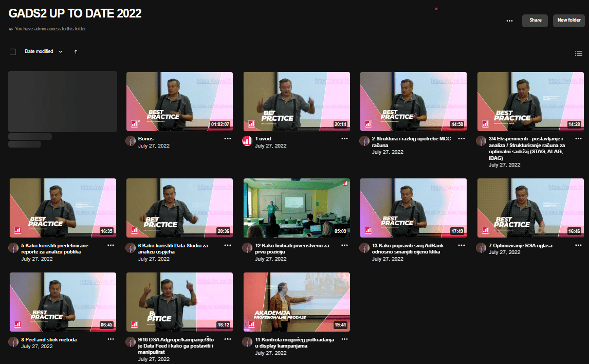Reverse sort order with arrow icon

click(x=76, y=52)
